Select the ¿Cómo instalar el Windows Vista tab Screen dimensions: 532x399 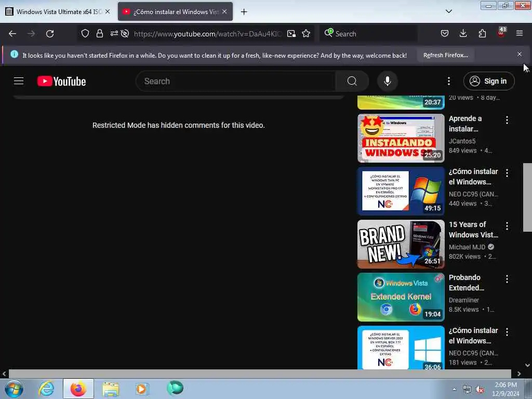(x=175, y=11)
